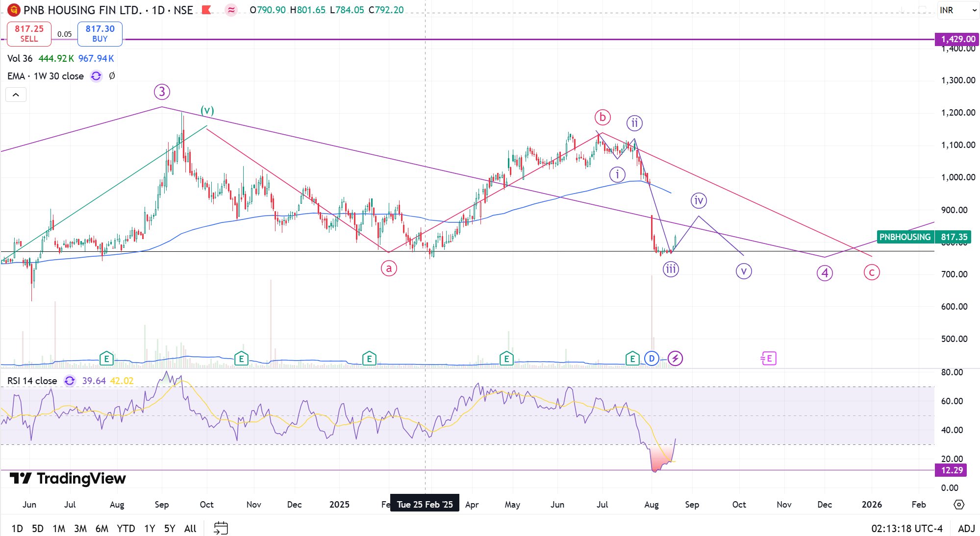This screenshot has width=980, height=536.
Task: Click the earnings E marker near August 2024
Action: 106,359
